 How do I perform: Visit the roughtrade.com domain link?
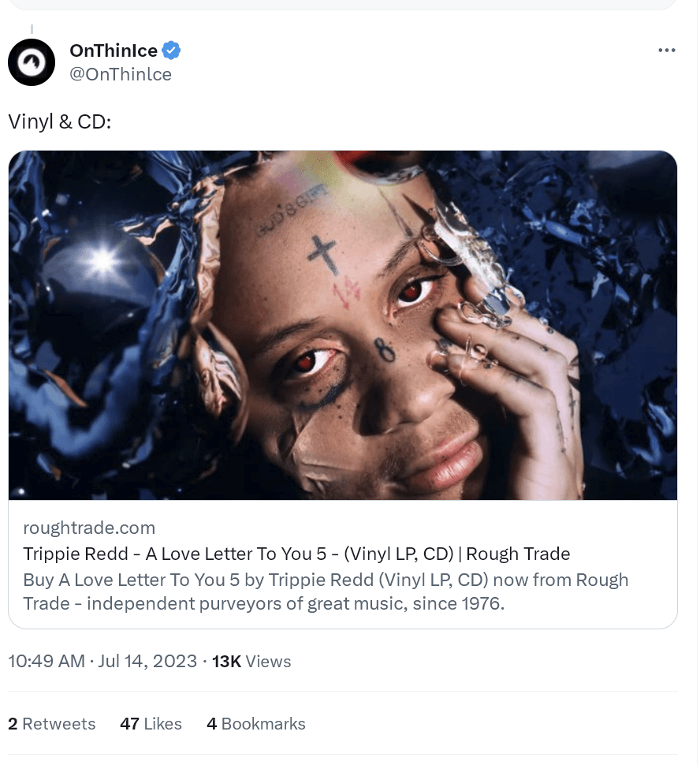click(x=89, y=528)
